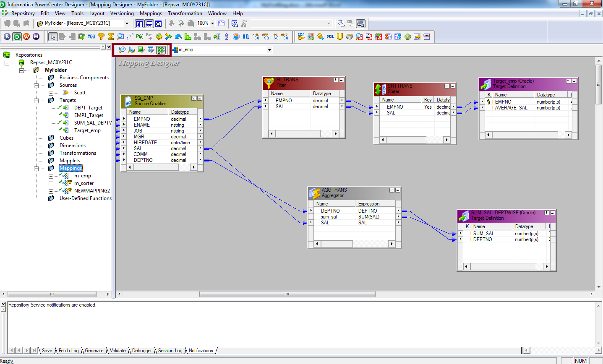The image size is (603, 364).
Task: Click the help button on AGGTRANS header
Action: pyautogui.click(x=391, y=190)
